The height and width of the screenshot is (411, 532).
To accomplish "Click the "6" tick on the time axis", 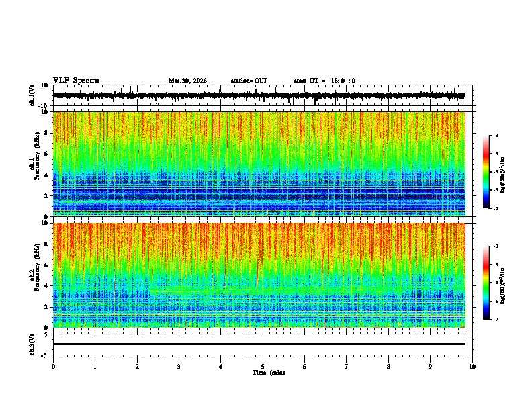I will [305, 367].
